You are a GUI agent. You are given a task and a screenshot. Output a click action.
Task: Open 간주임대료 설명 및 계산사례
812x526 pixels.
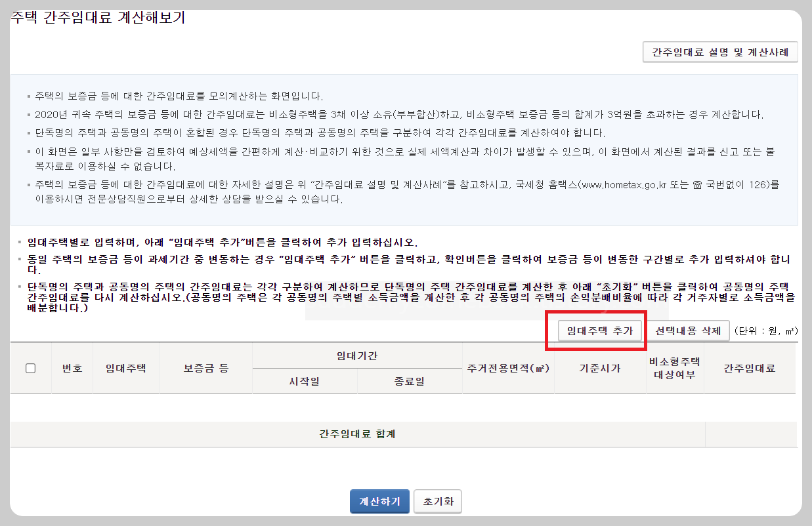tap(720, 52)
